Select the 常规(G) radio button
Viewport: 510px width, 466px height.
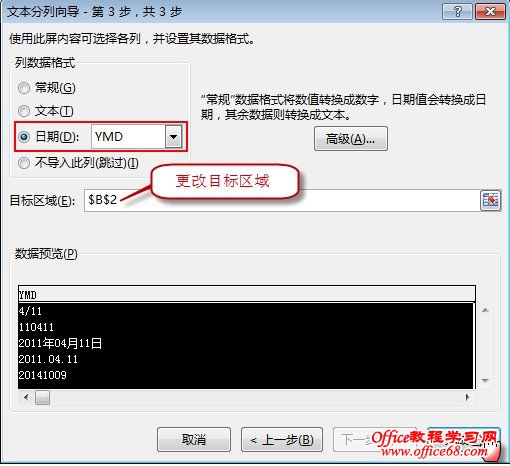tap(24, 88)
